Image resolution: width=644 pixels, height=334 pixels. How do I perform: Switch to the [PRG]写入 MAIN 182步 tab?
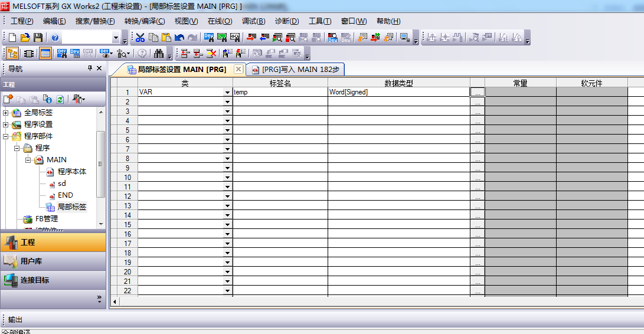(295, 70)
